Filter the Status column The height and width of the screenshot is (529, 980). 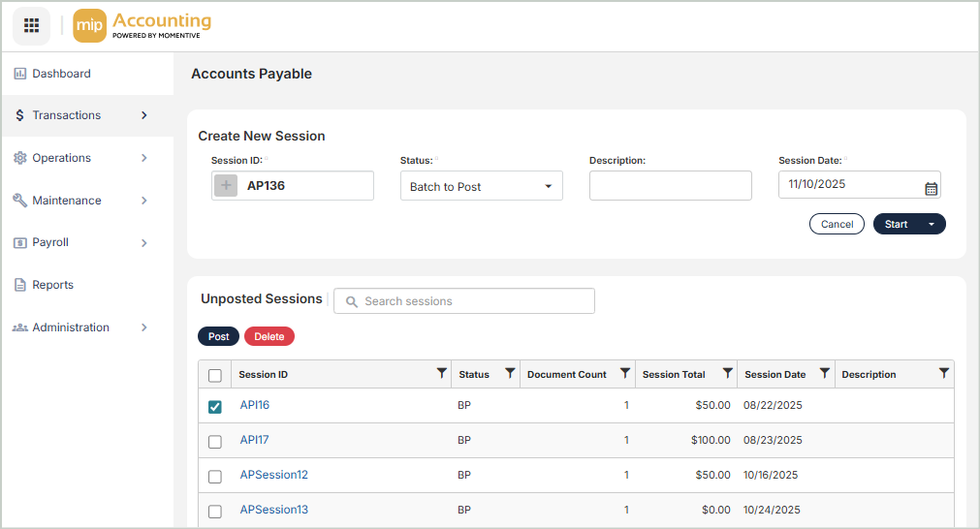click(x=510, y=374)
